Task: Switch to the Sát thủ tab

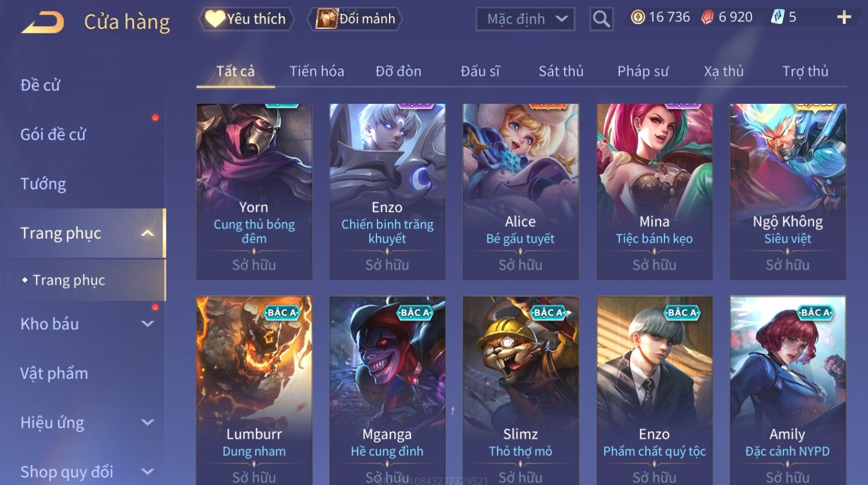Action: coord(561,72)
